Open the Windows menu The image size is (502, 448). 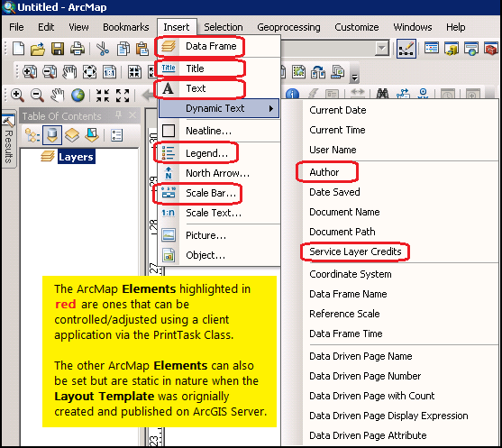pyautogui.click(x=413, y=27)
